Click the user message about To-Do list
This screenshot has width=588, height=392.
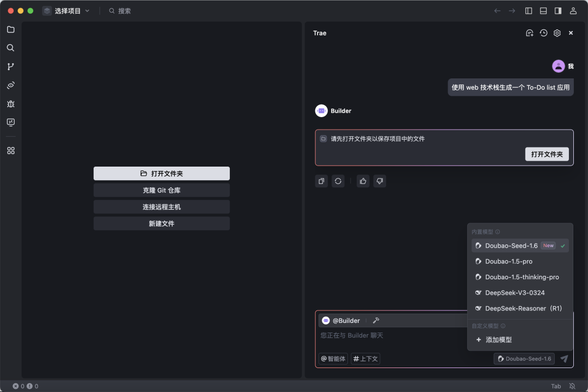click(510, 88)
